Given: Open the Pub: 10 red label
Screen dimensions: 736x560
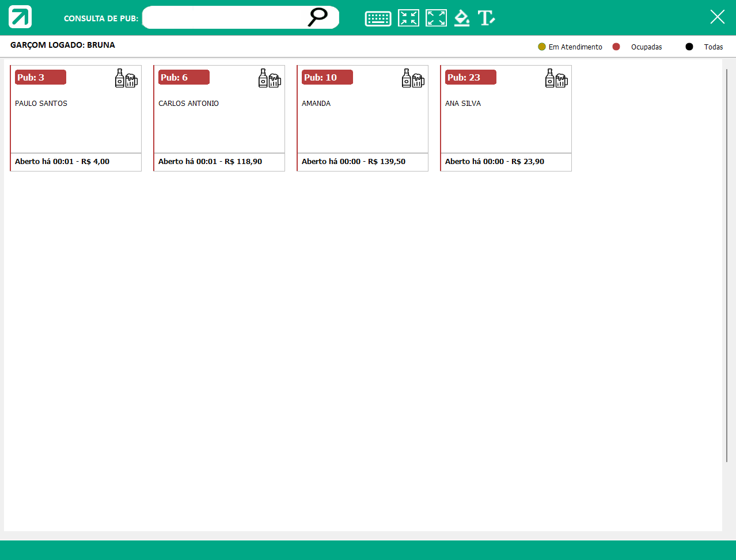Looking at the screenshot, I should (327, 77).
